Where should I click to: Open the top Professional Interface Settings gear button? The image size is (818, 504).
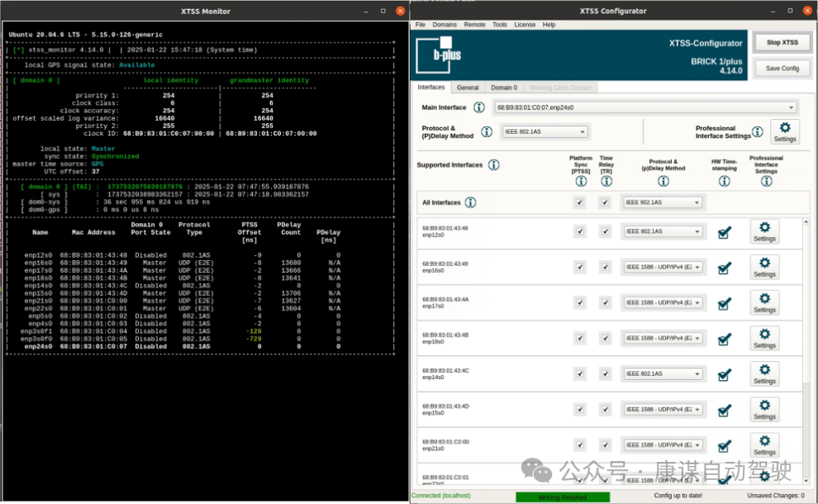coord(785,131)
